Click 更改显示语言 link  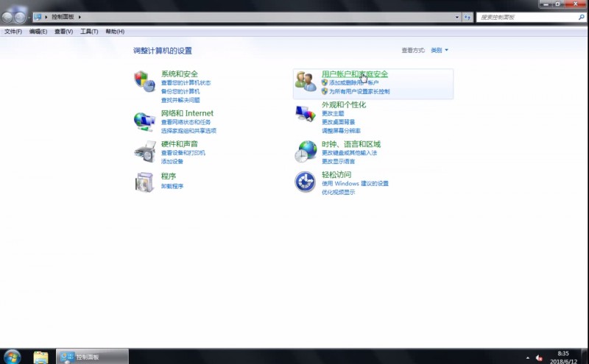338,161
